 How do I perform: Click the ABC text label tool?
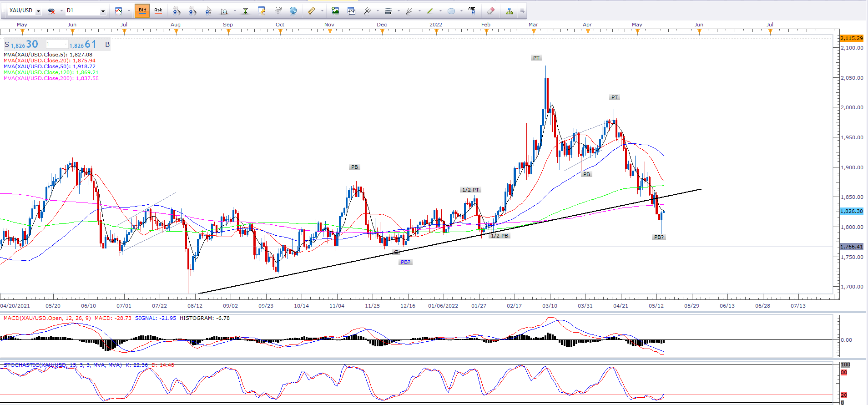[472, 10]
